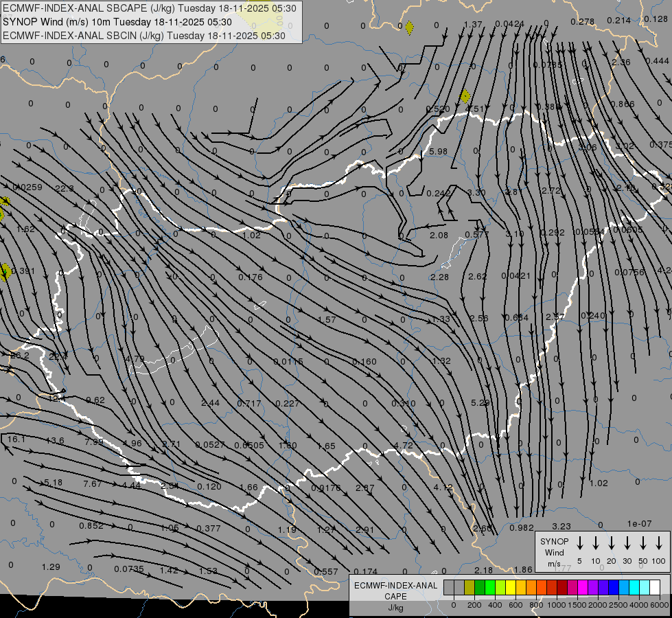Click the 100 m/s wind arrow symbol
672x618 pixels.
coord(659,543)
